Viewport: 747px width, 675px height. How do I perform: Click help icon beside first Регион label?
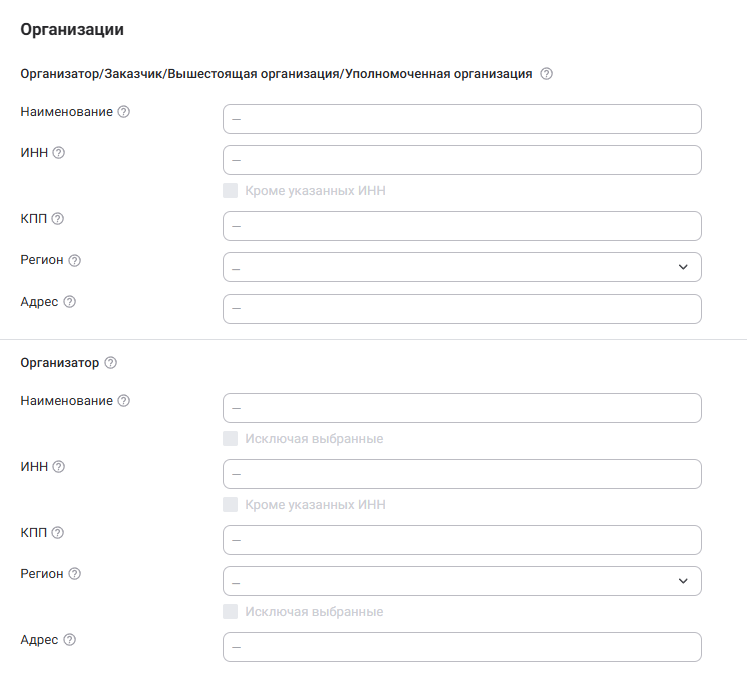coord(74,260)
